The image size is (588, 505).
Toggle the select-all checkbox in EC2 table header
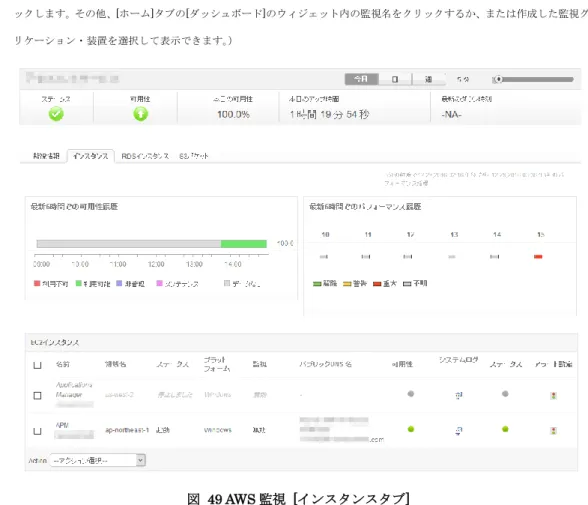pyautogui.click(x=38, y=365)
